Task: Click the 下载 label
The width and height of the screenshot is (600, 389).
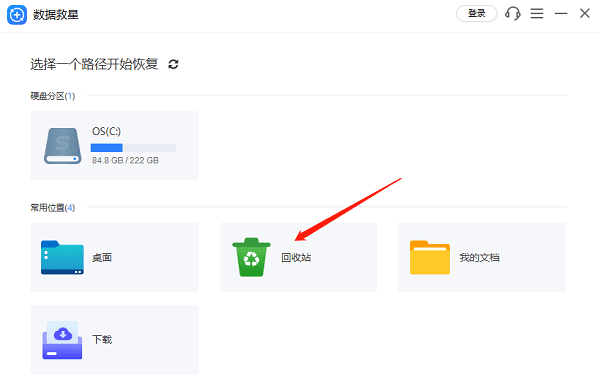Action: click(102, 340)
